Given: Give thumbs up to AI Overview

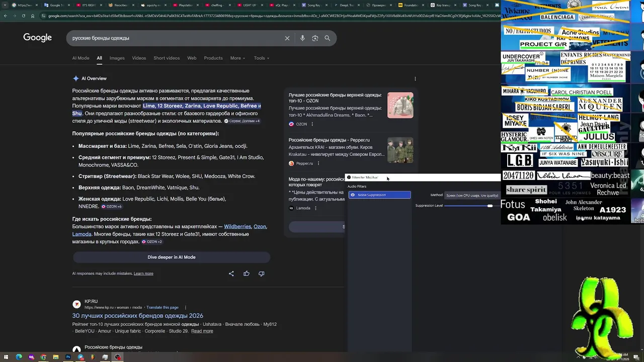Looking at the screenshot, I should coord(247,274).
